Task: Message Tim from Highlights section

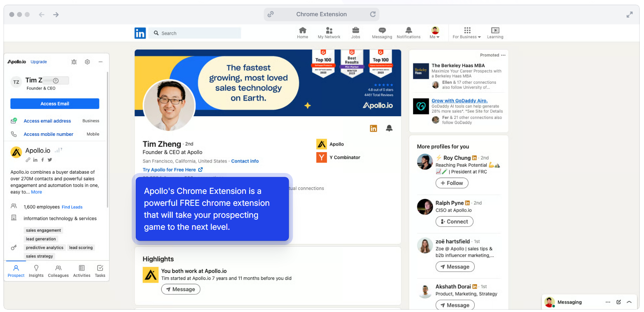Action: click(x=180, y=289)
